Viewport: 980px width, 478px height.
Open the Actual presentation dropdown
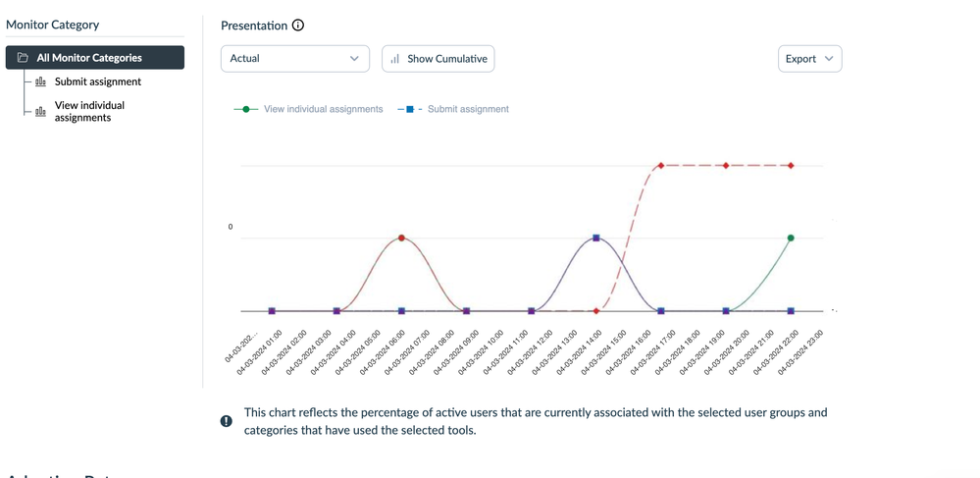pos(295,58)
